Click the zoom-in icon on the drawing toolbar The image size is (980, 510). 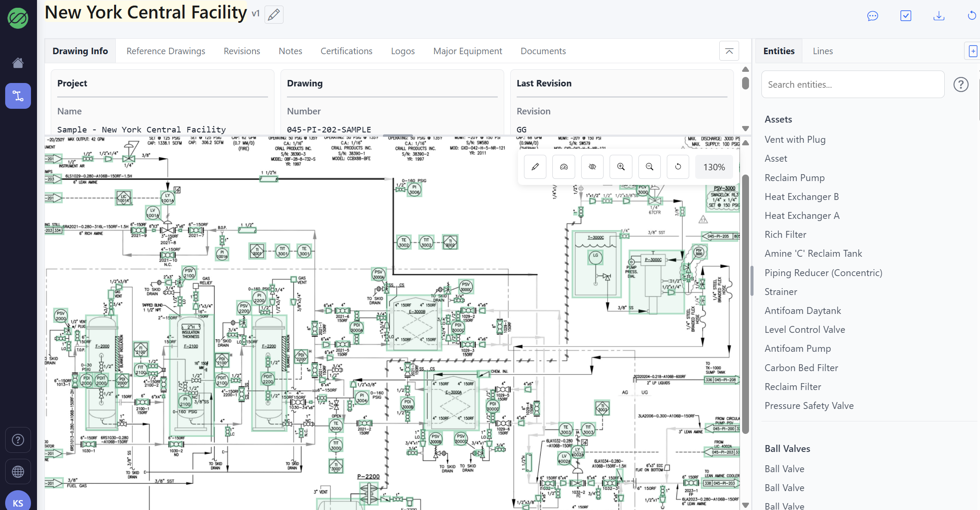pyautogui.click(x=621, y=167)
